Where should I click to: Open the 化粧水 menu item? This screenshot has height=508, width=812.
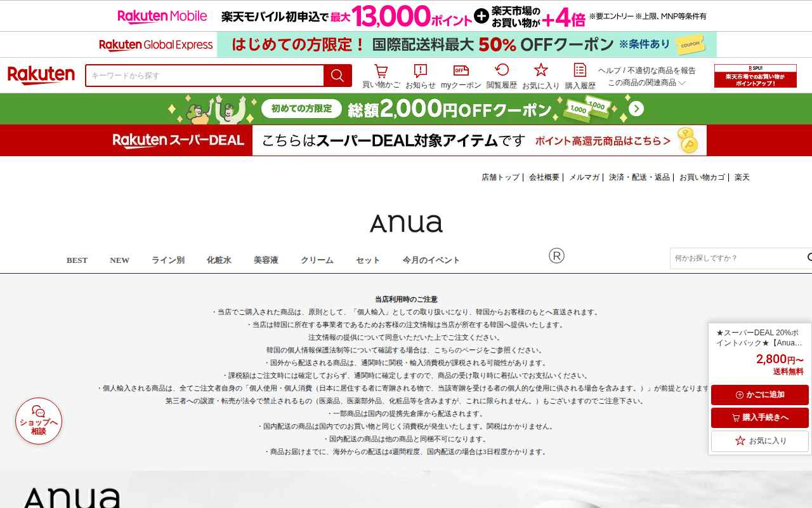coord(219,260)
